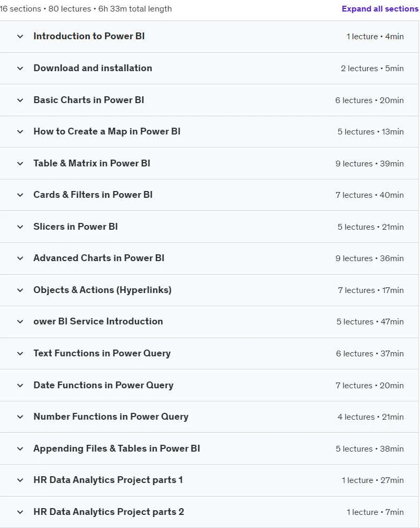
Task: Click chevron for Advanced Charts in Power BI
Action: 20,259
